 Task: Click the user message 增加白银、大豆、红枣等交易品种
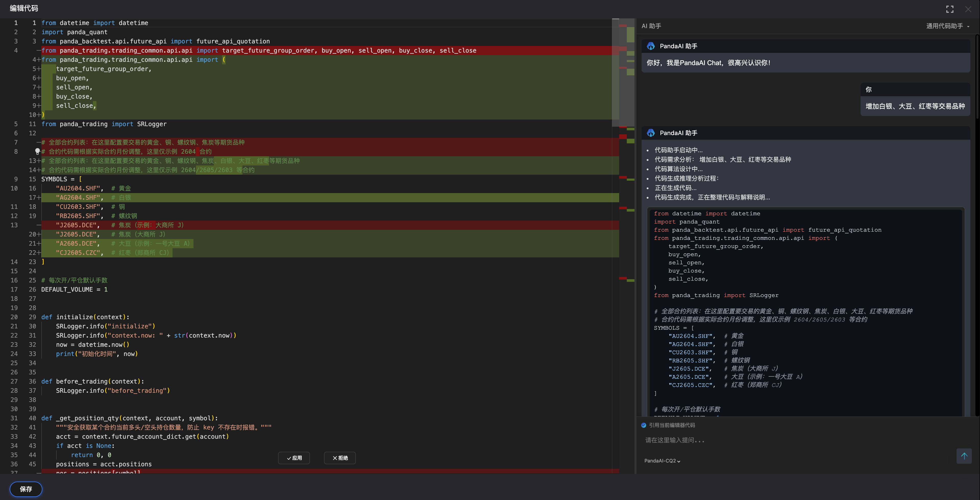915,106
